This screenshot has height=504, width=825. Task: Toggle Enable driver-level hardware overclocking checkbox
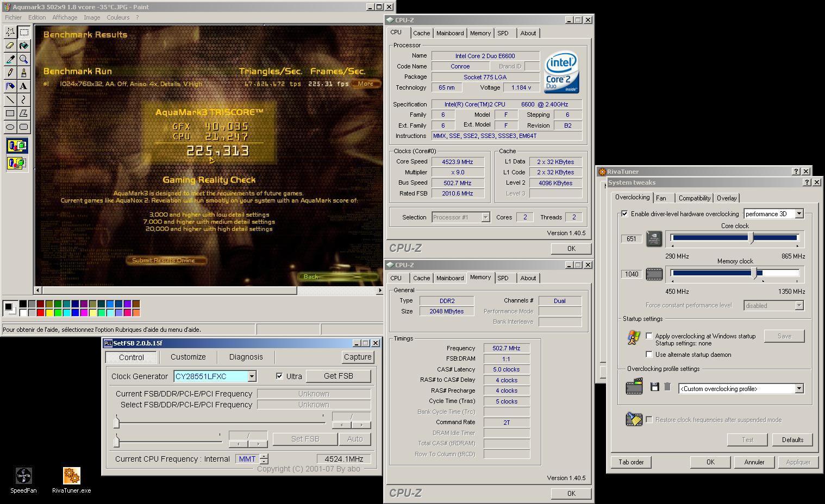624,214
